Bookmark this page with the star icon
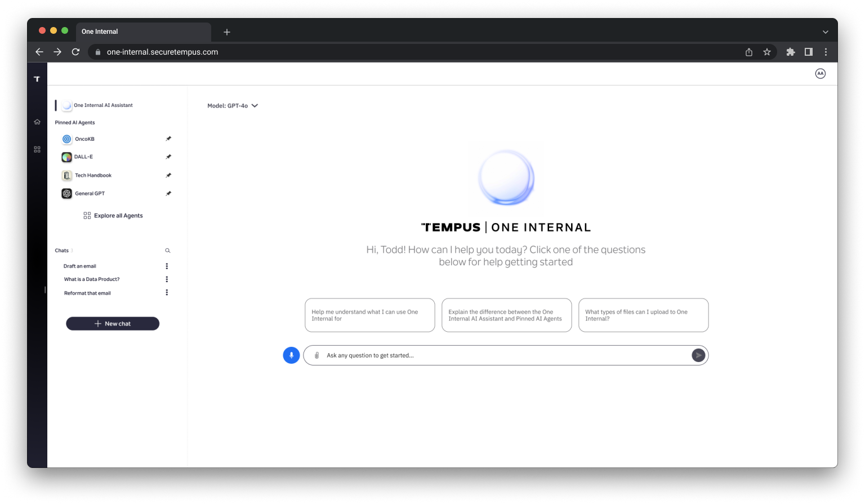This screenshot has height=504, width=865. point(767,52)
